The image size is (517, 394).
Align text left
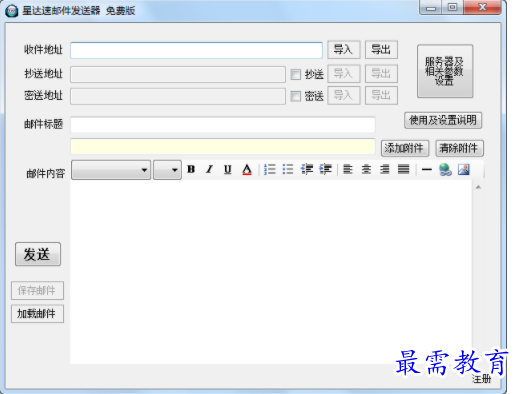(348, 169)
